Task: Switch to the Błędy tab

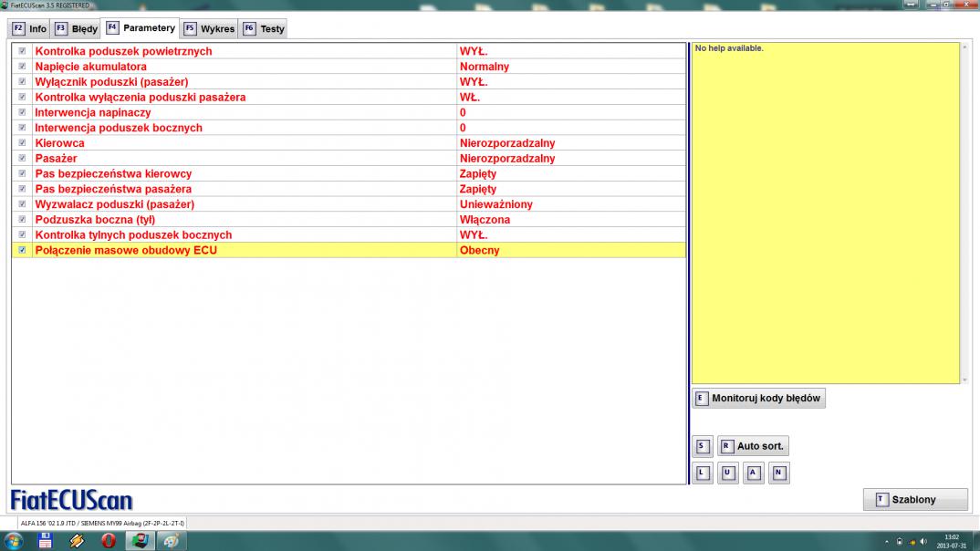Action: 76,29
